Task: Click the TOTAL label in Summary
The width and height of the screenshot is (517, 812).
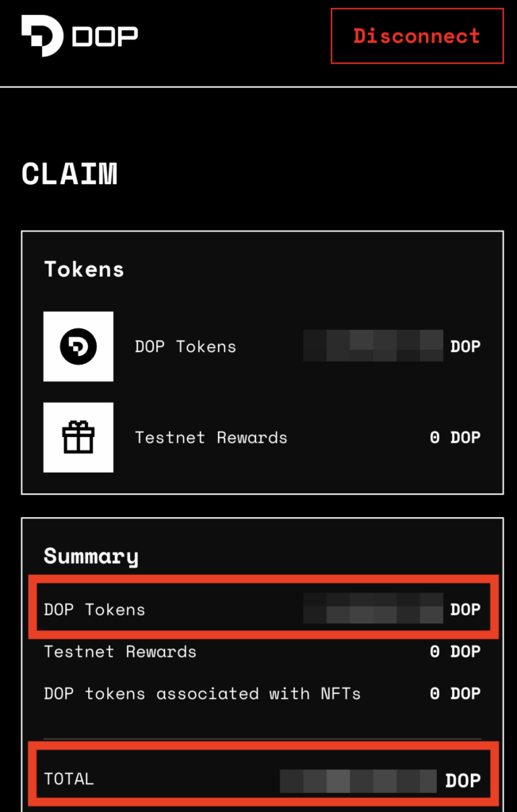Action: [69, 779]
